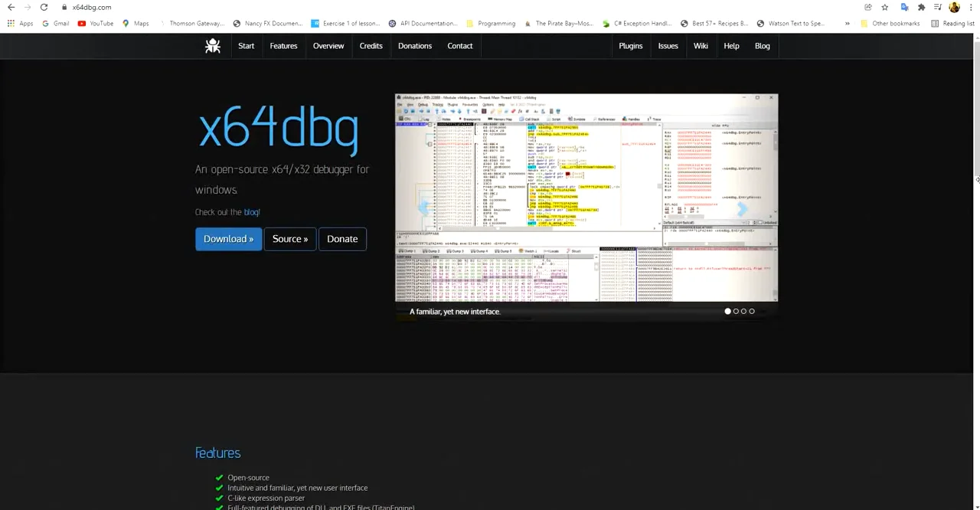
Task: Select second carousel indicator dot
Action: tap(736, 312)
